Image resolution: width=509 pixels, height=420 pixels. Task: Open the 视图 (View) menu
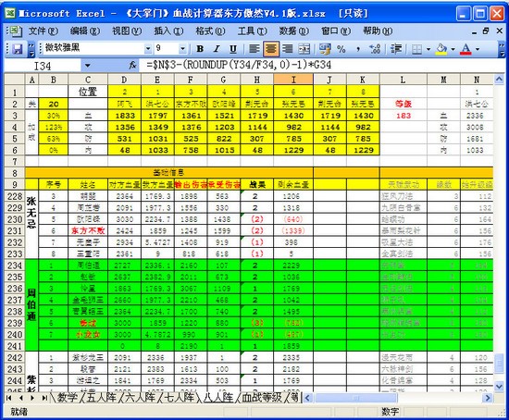click(127, 31)
